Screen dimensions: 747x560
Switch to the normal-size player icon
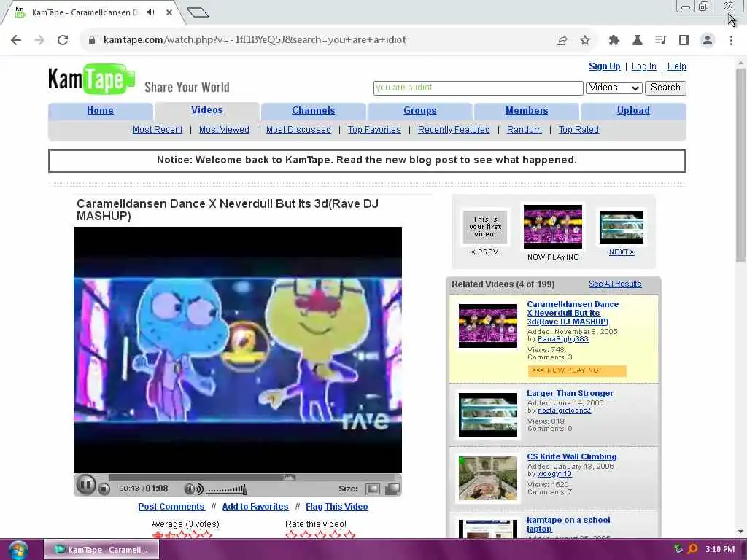pos(373,489)
